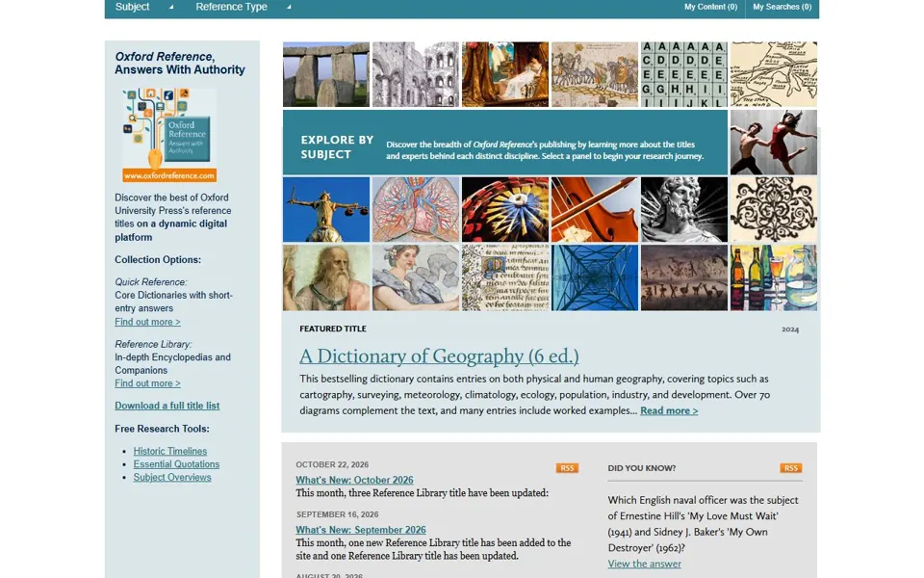
Task: Select the woman with flowers painting thumbnail
Action: coord(416,277)
